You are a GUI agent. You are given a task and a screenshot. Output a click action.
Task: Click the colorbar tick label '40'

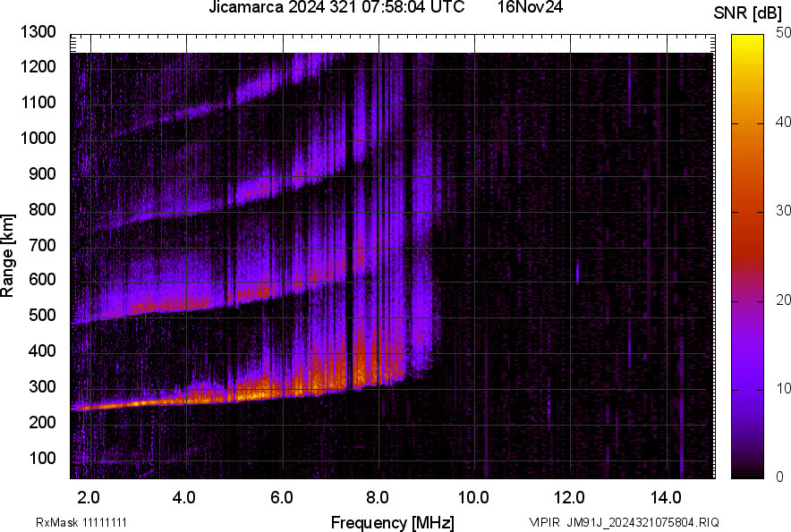(784, 122)
